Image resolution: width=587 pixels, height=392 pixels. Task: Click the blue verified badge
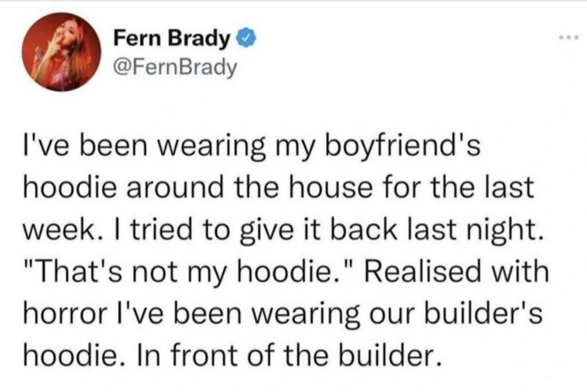coord(242,38)
